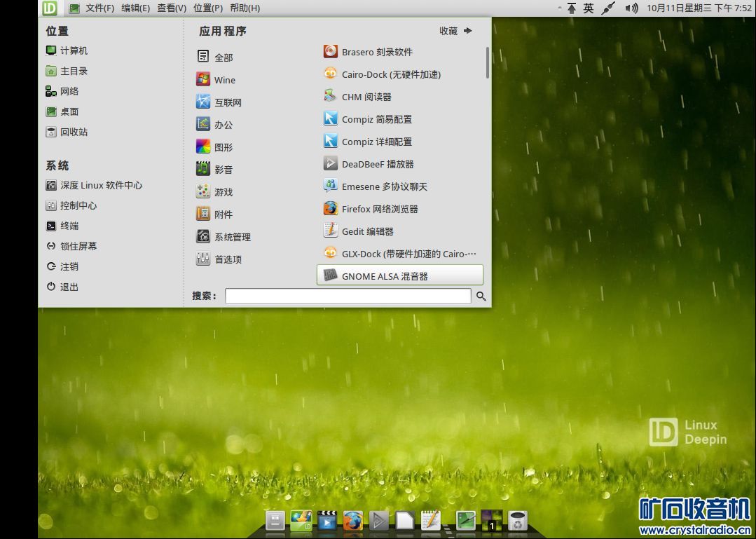
Task: Open the 帮助(H) menu
Action: click(245, 8)
